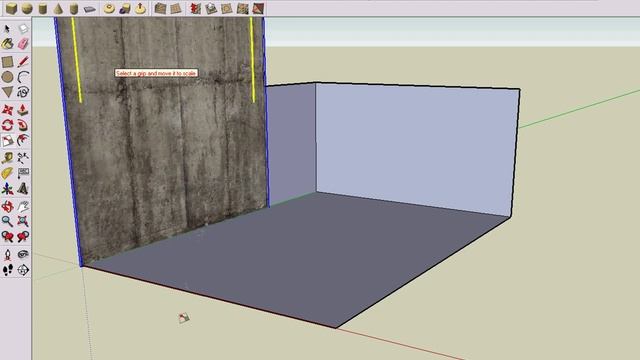Select the Axes tool
This screenshot has width=640, height=360.
click(7, 189)
